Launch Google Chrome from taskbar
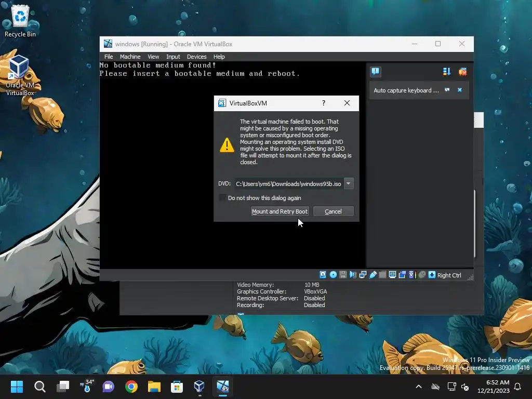Image resolution: width=532 pixels, height=399 pixels. point(131,387)
